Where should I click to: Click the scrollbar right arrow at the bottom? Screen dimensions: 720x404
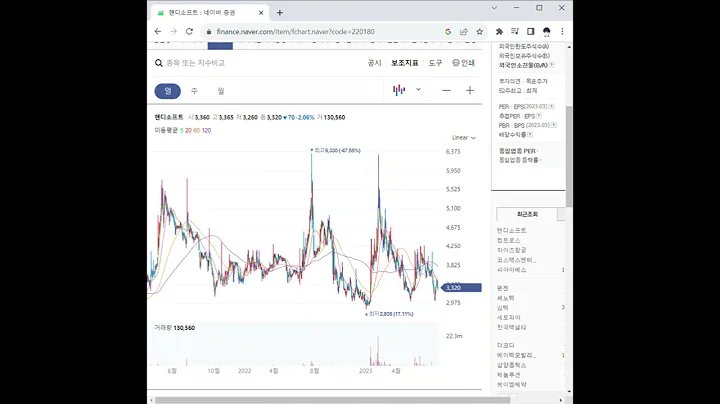(561, 400)
